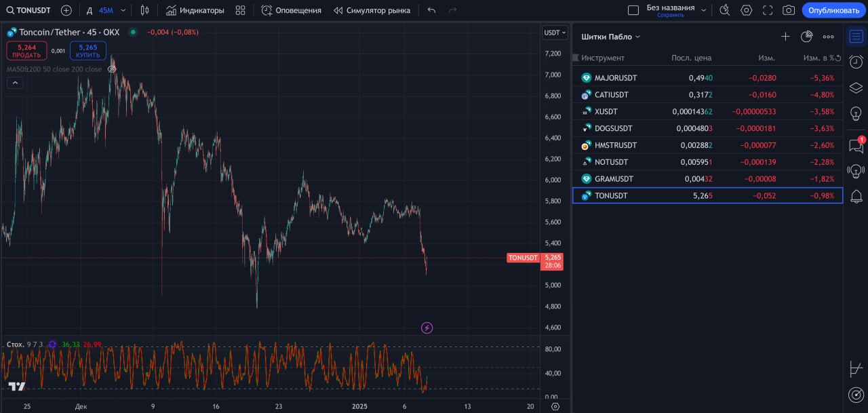868x413 pixels.
Task: Select GRAMUSDT in the watchlist
Action: 708,179
